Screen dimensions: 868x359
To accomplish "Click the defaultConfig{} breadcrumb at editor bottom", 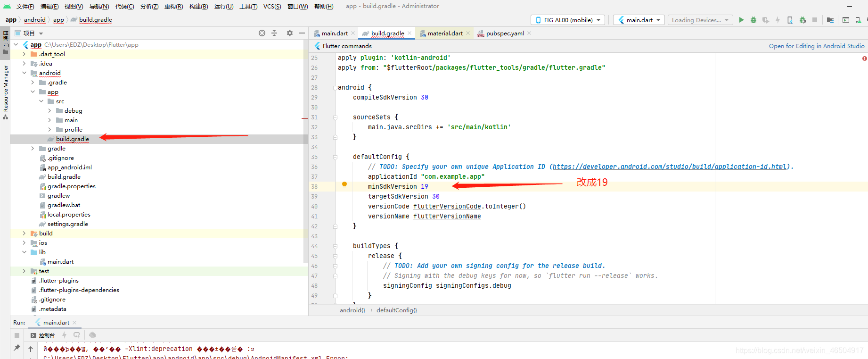I will (x=396, y=310).
